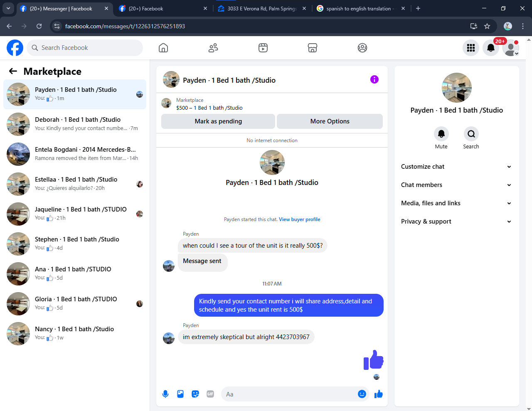
Task: Click Payden listing photo in chat center
Action: click(x=272, y=162)
